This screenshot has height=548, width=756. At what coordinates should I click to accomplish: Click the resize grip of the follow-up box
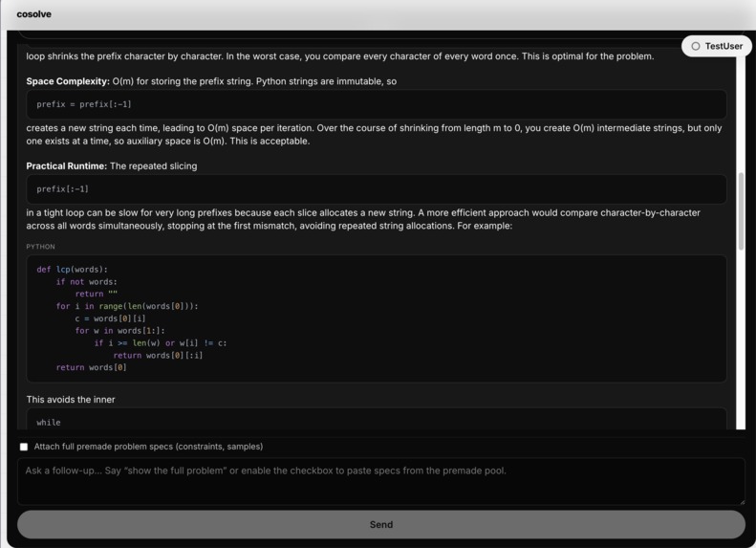(x=742, y=502)
